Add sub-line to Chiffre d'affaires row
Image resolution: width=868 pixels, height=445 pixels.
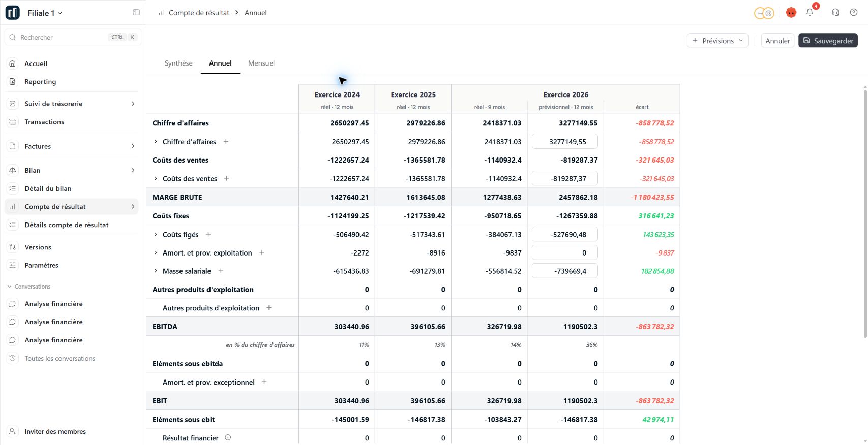point(226,142)
